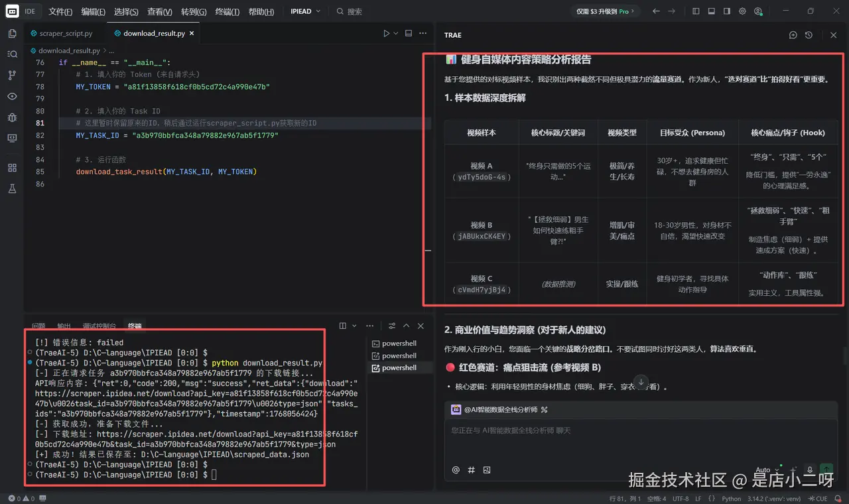Open the Search panel in activity bar

[12, 54]
